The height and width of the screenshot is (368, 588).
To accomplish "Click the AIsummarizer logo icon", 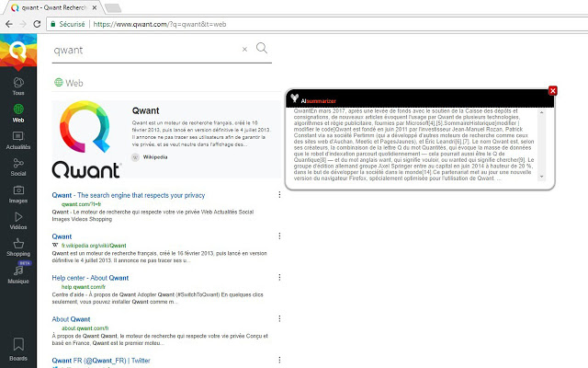I will click(294, 98).
